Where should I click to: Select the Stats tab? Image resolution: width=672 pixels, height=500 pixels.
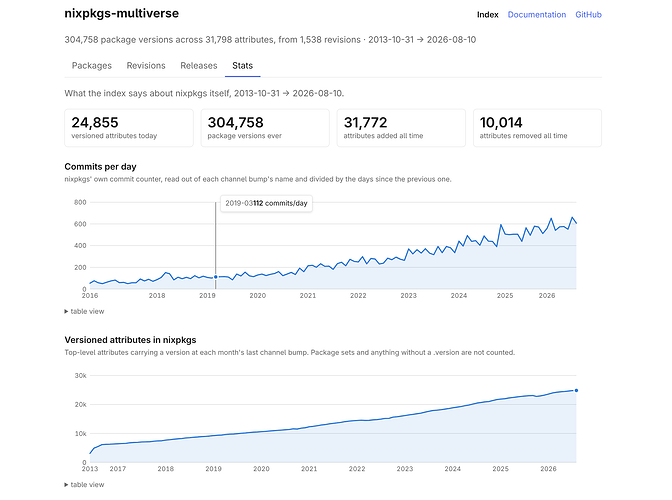[x=243, y=66]
